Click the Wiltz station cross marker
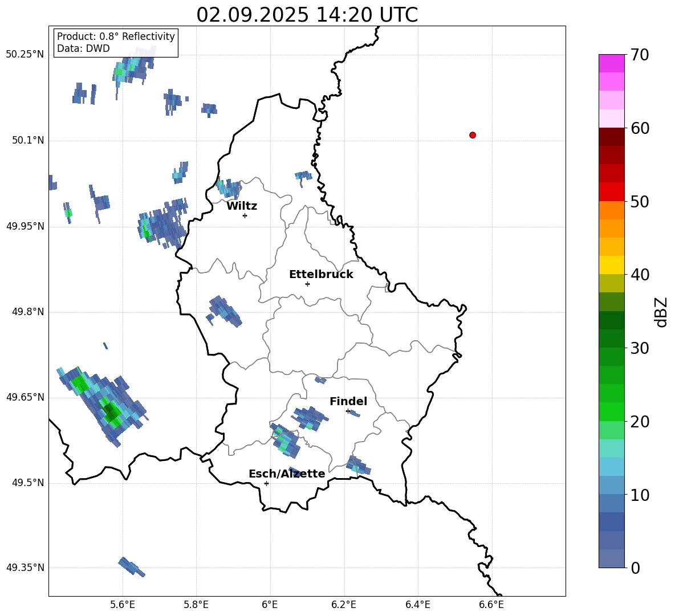Viewport: 675px width, 616px height. coord(245,215)
